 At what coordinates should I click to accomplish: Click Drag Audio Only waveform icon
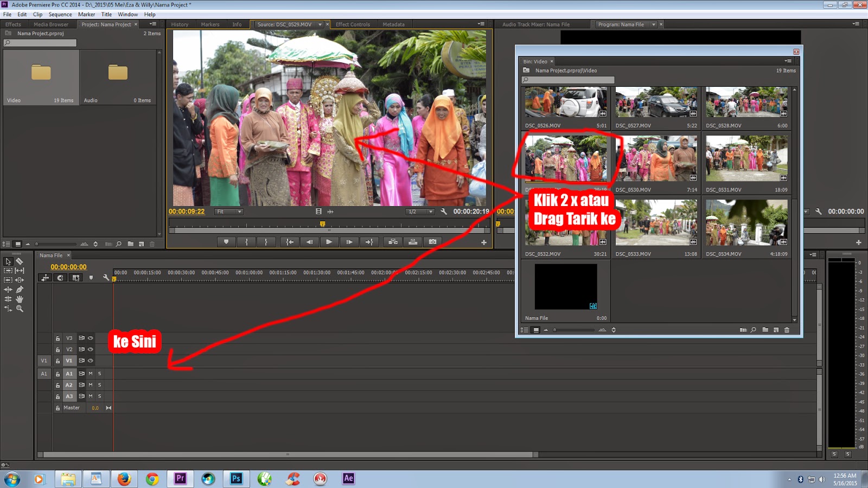pyautogui.click(x=330, y=211)
